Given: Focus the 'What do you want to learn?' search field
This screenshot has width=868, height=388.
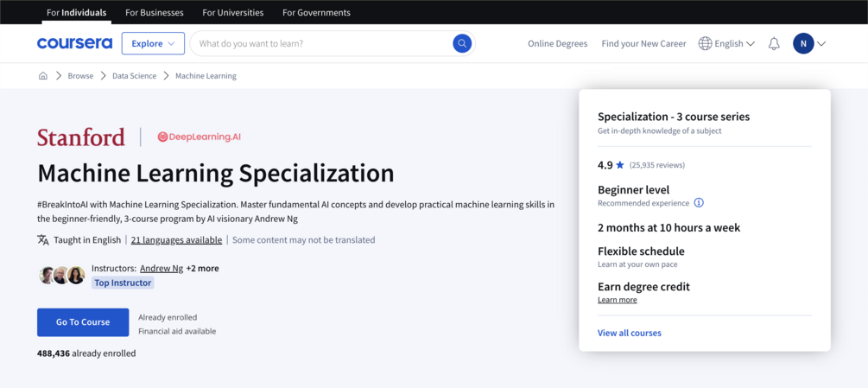Looking at the screenshot, I should [320, 43].
